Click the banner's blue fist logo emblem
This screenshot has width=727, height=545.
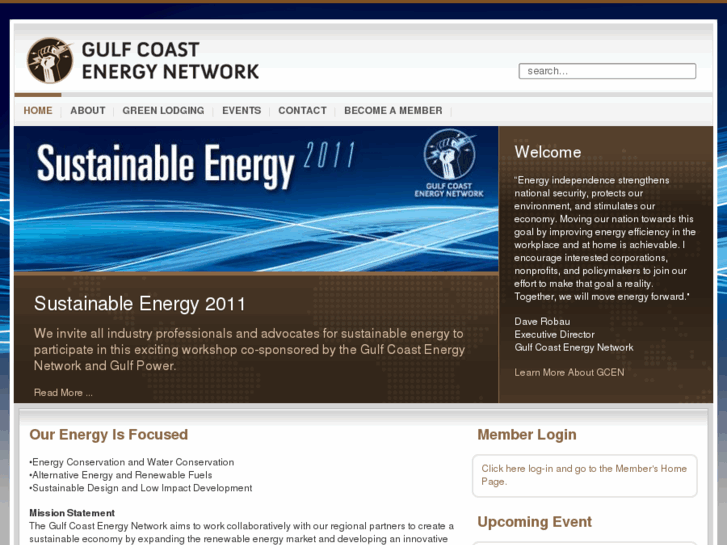click(x=449, y=154)
